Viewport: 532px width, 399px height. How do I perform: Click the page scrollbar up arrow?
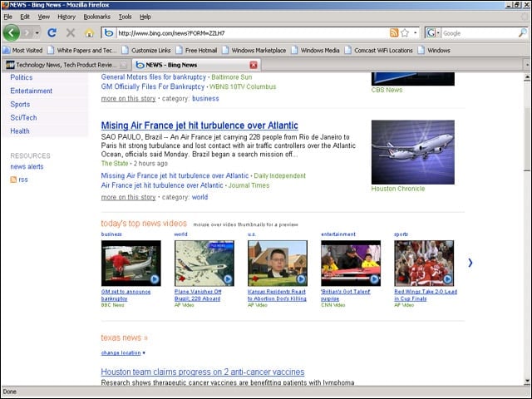527,77
